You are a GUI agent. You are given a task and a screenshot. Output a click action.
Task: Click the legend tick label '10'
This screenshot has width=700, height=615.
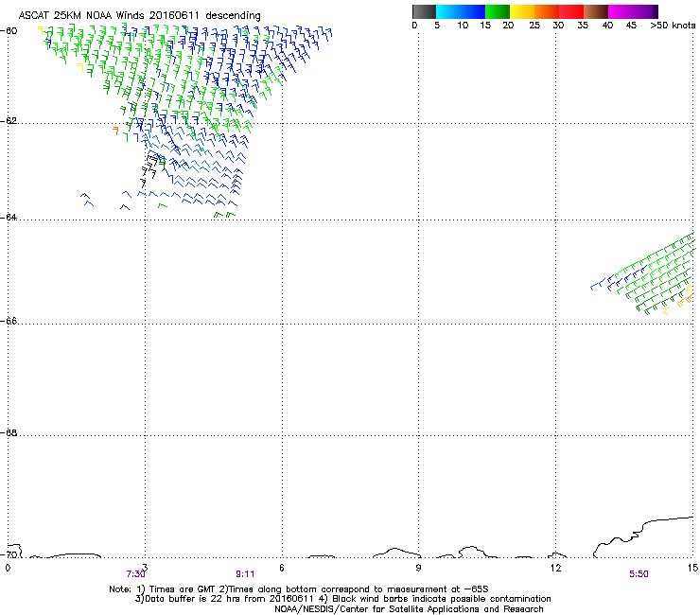(x=463, y=26)
